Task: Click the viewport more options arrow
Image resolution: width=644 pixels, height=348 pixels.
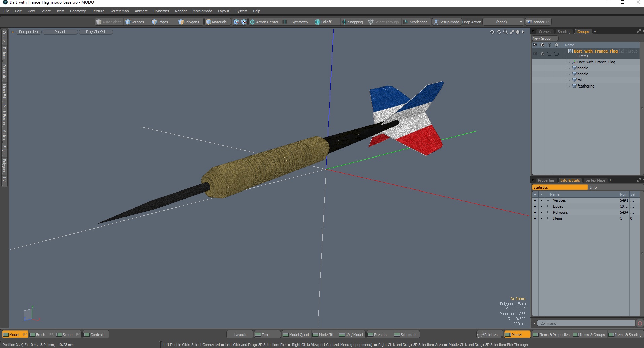Action: 523,32
